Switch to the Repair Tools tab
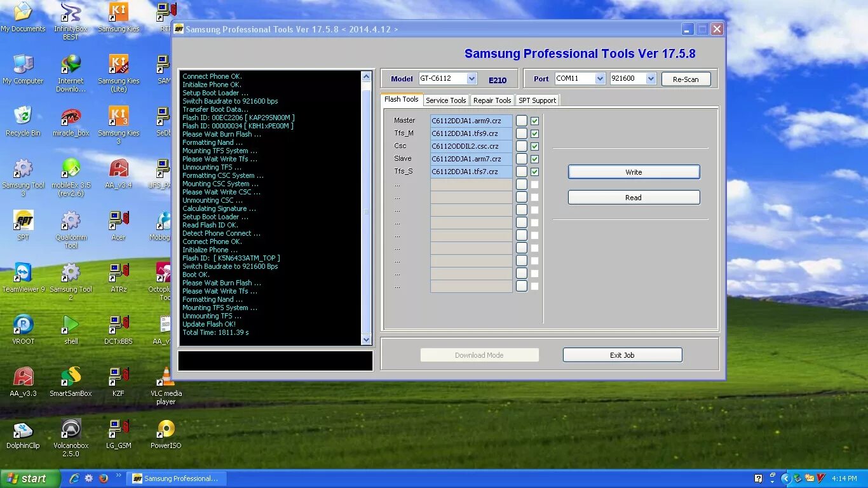This screenshot has height=488, width=868. (492, 100)
